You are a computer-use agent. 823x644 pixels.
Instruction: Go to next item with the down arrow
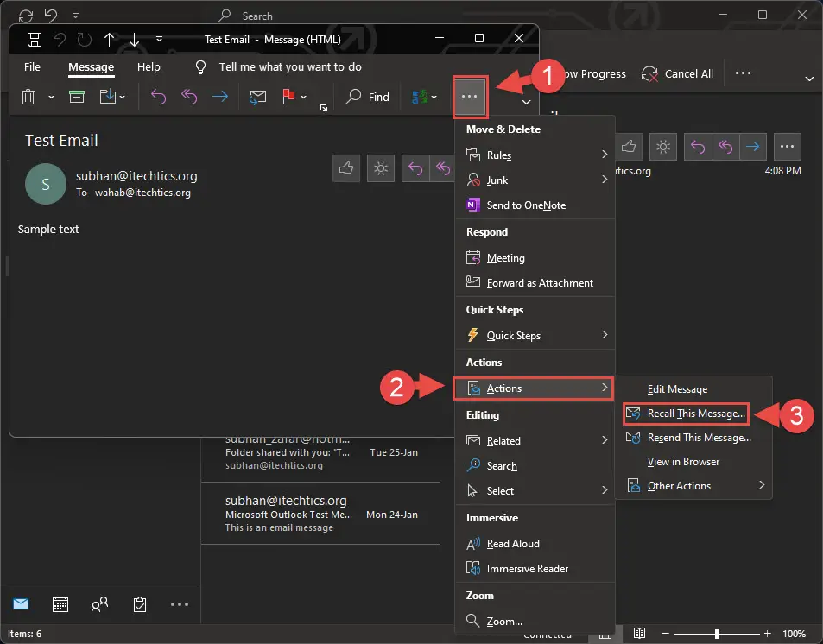point(135,40)
